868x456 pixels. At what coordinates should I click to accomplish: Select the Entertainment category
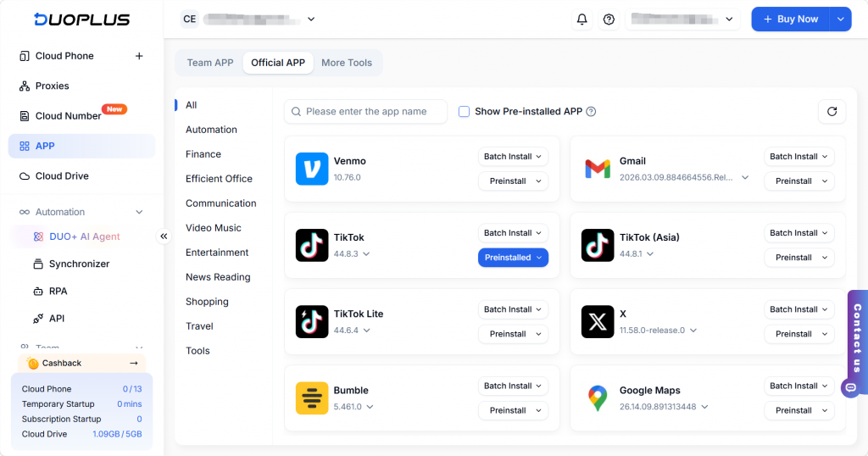217,253
